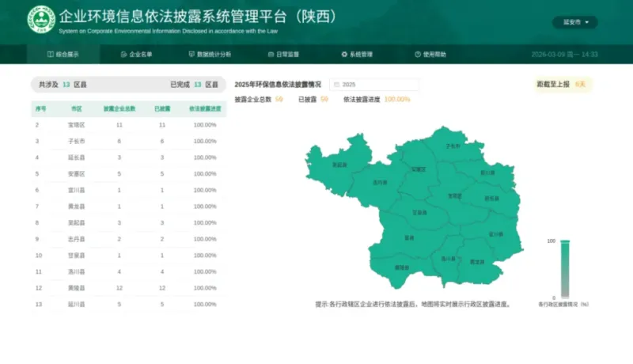Click the 数据统计分析 menu icon

pos(191,55)
